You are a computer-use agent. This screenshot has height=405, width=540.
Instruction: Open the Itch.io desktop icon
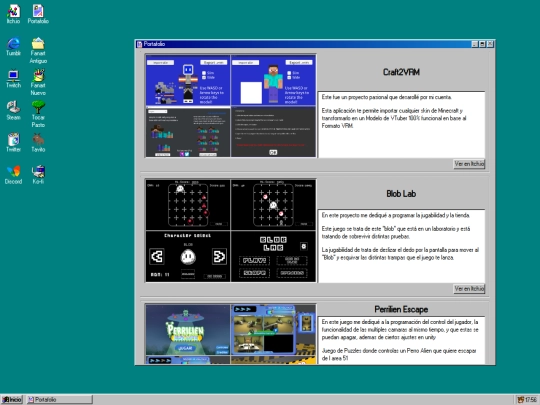13,14
